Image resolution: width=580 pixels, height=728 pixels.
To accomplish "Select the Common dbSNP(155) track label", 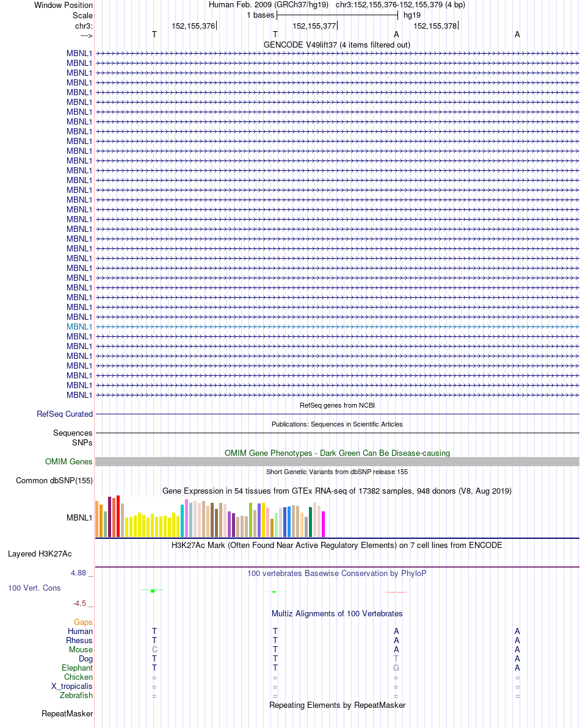I will 54,481.
